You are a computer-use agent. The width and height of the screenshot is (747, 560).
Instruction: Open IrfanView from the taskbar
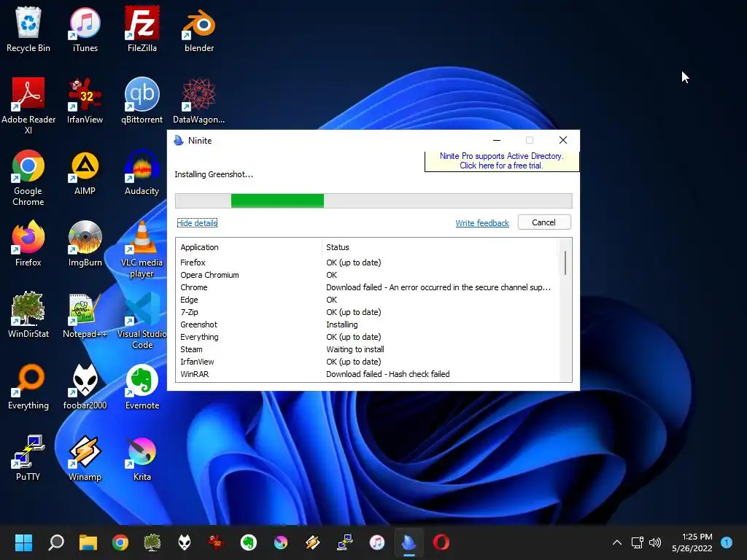click(x=217, y=542)
